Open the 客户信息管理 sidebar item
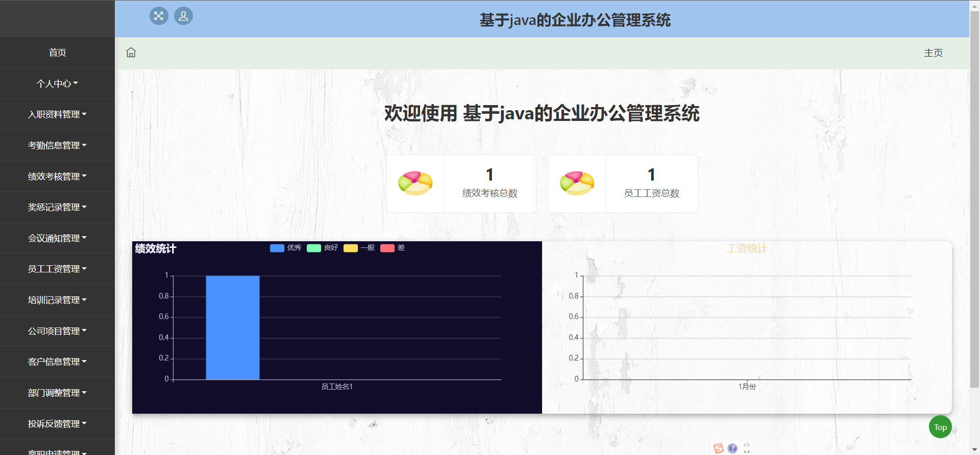 tap(57, 362)
